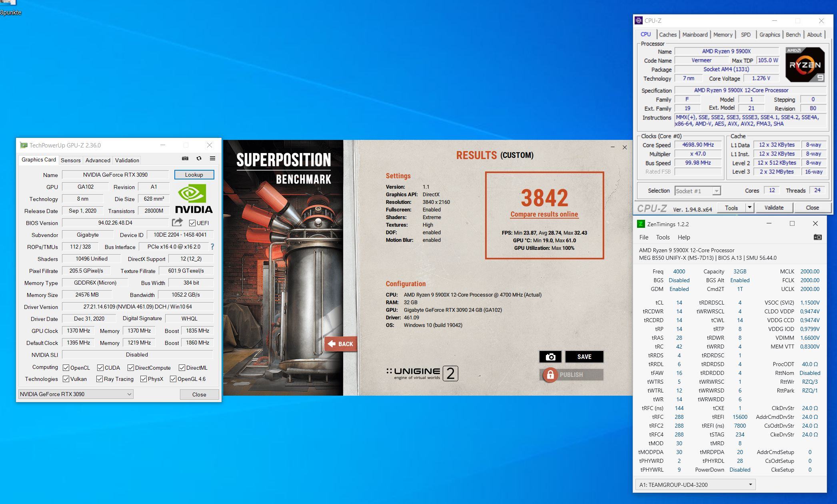Click Superposition screenshot camera button
This screenshot has height=504, width=837.
(x=550, y=357)
